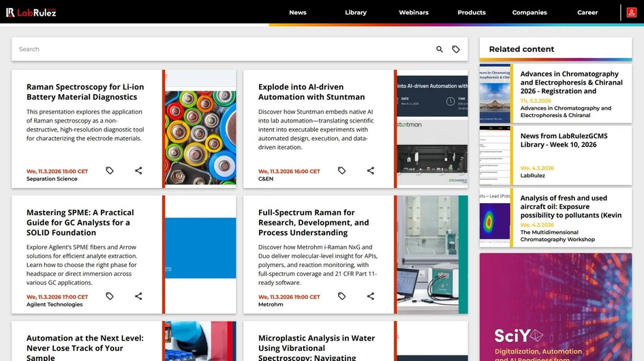The image size is (644, 361).
Task: Share the Explode into AI-driven Automation webinar
Action: [x=371, y=170]
